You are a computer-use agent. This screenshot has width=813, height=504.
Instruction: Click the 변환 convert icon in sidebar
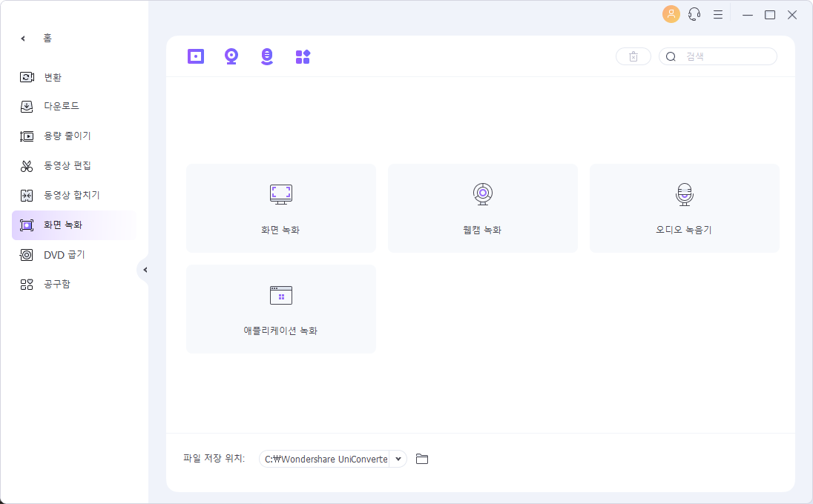[x=27, y=77]
